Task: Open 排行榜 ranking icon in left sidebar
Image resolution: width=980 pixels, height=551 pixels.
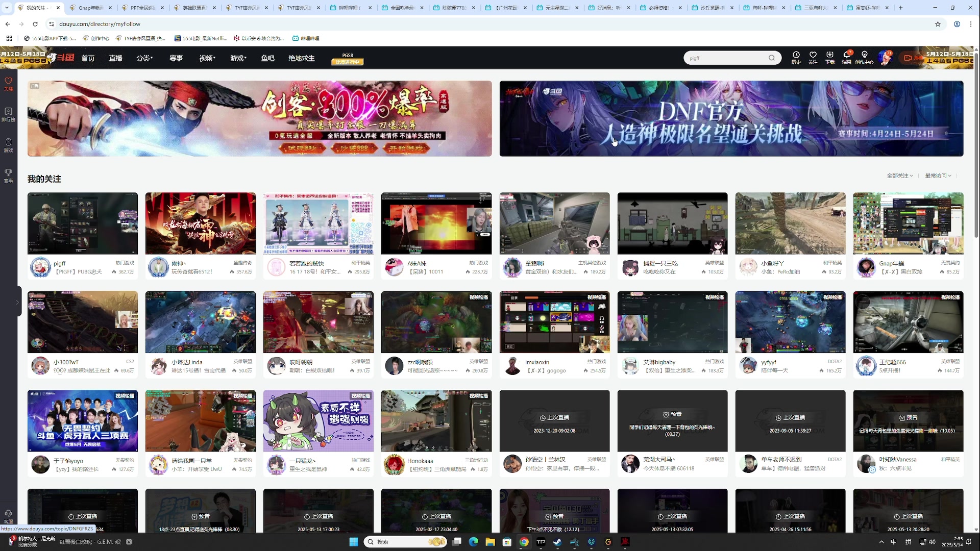Action: tap(8, 115)
